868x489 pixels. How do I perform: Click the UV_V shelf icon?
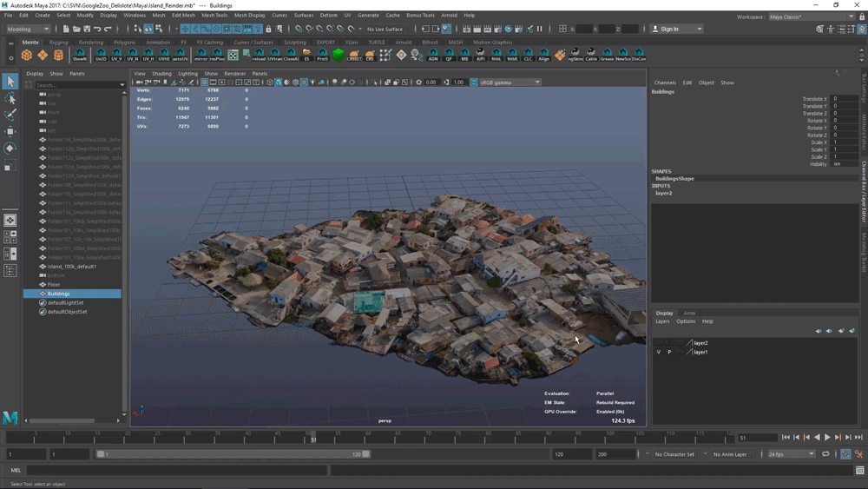(x=116, y=55)
